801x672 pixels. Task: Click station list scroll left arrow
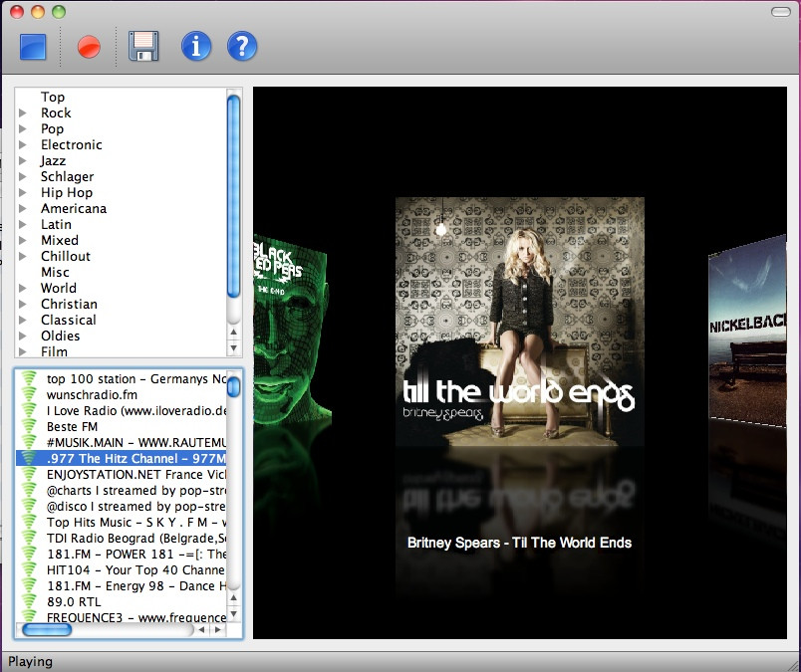pos(202,629)
